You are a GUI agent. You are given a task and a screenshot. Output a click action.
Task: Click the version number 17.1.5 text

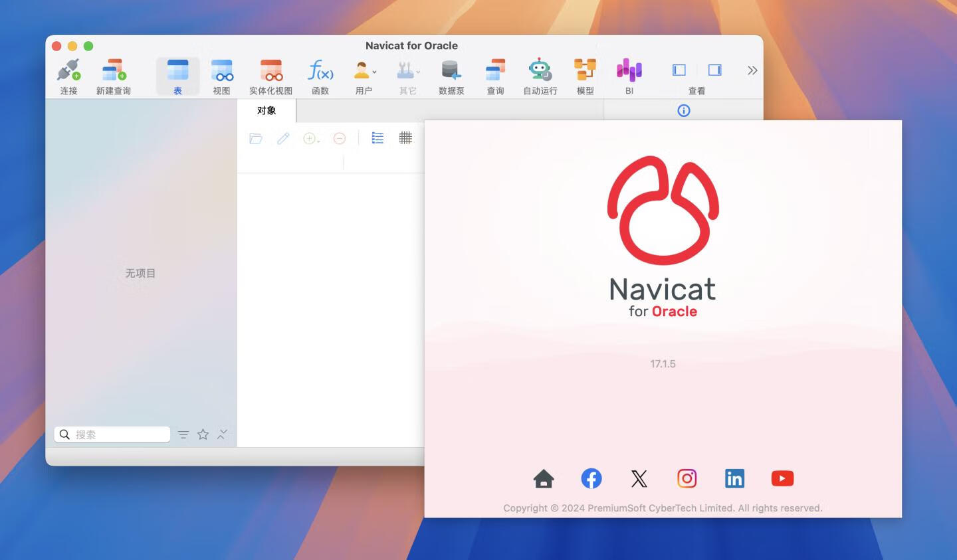click(663, 364)
